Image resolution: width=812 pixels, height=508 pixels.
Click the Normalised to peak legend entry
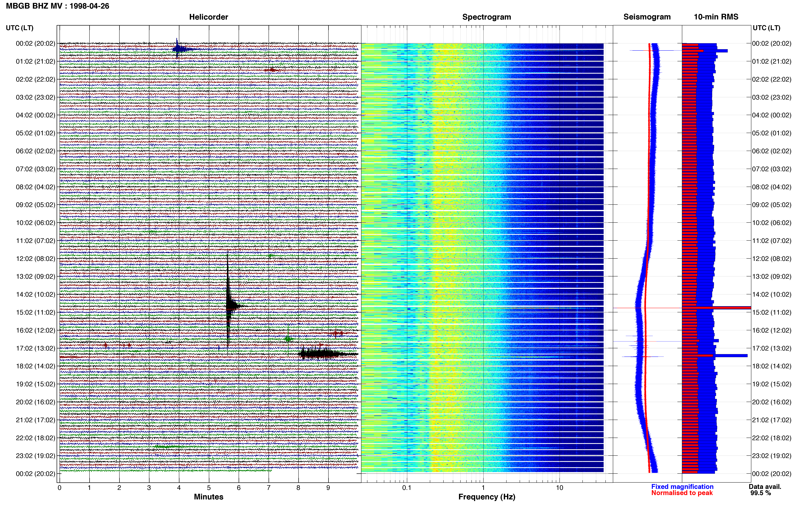pyautogui.click(x=682, y=493)
